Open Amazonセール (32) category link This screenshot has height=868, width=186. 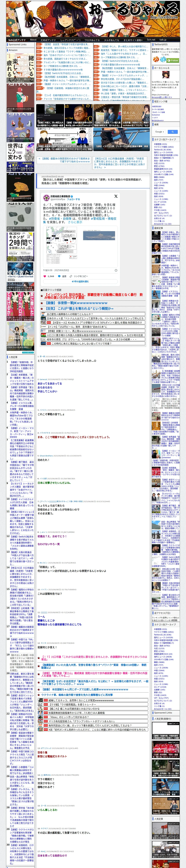163,224
